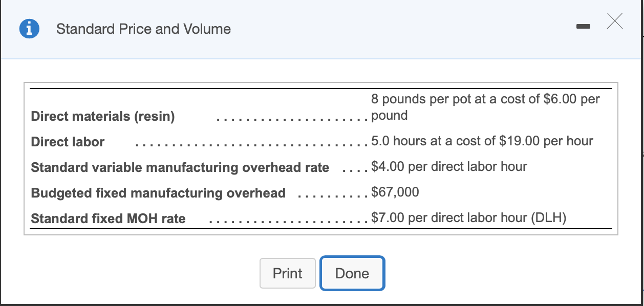
Task: Click the Budgeted fixed manufacturing overhead entry
Action: pyautogui.click(x=158, y=193)
